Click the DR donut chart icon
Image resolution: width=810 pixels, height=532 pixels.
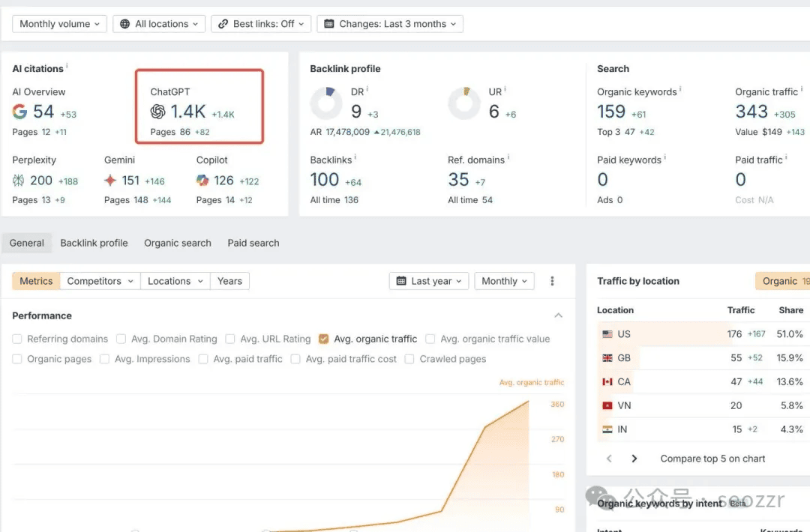[x=326, y=103]
